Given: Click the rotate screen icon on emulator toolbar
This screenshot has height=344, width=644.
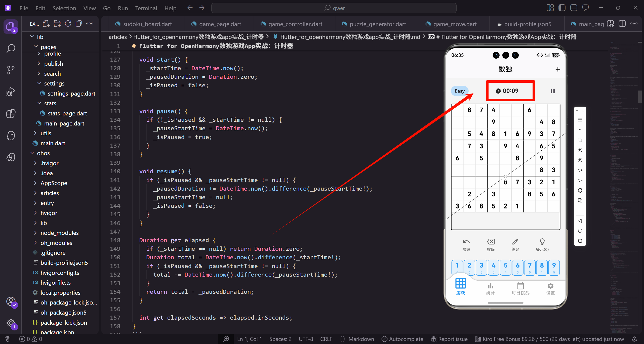Looking at the screenshot, I should [x=580, y=190].
